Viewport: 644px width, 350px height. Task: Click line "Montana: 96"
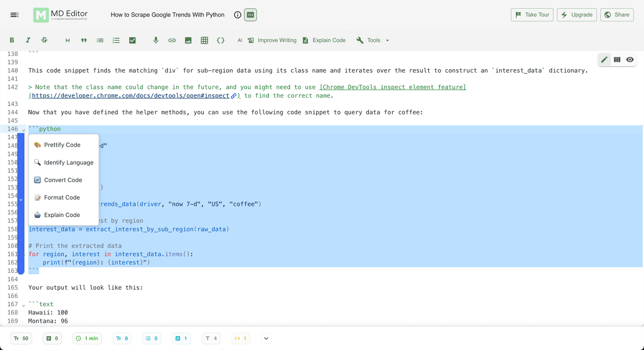click(48, 321)
